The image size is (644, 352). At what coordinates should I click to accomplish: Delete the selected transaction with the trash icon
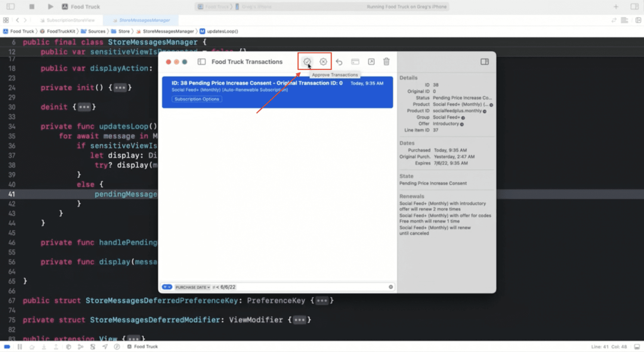point(386,61)
